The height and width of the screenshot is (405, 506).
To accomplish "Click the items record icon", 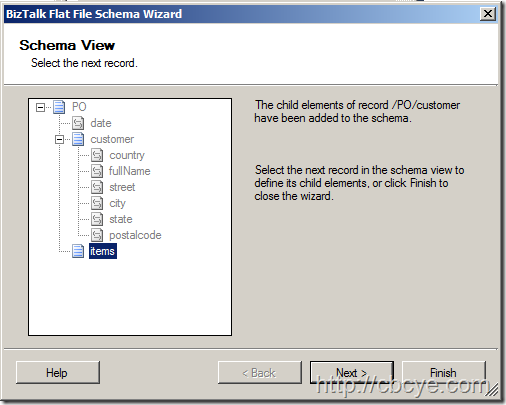I will click(78, 251).
